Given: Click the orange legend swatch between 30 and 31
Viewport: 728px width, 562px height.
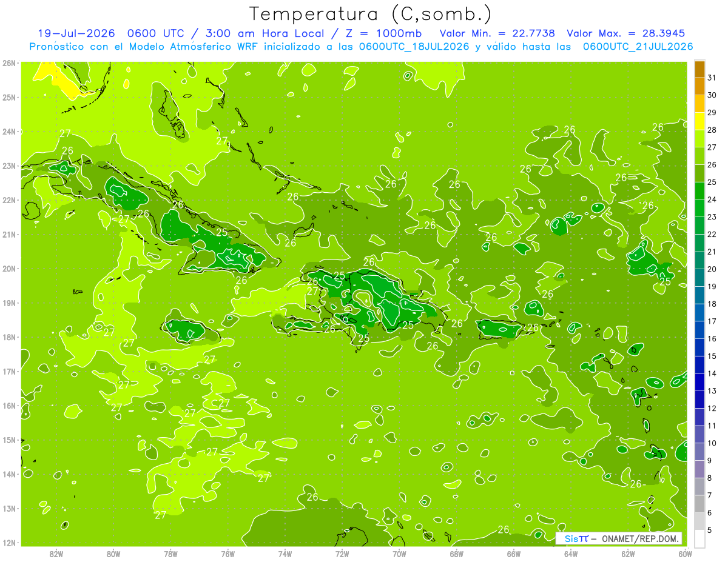Looking at the screenshot, I should 699,87.
